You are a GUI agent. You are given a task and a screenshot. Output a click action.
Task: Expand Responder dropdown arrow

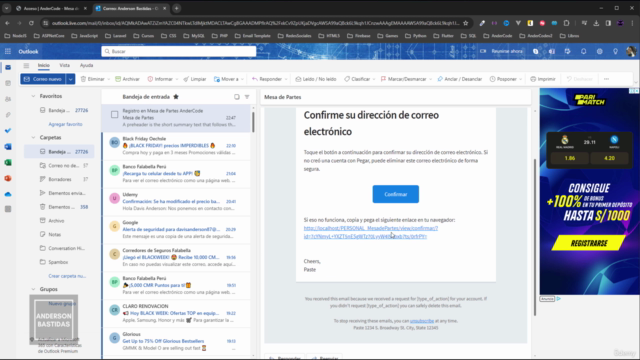click(x=286, y=79)
